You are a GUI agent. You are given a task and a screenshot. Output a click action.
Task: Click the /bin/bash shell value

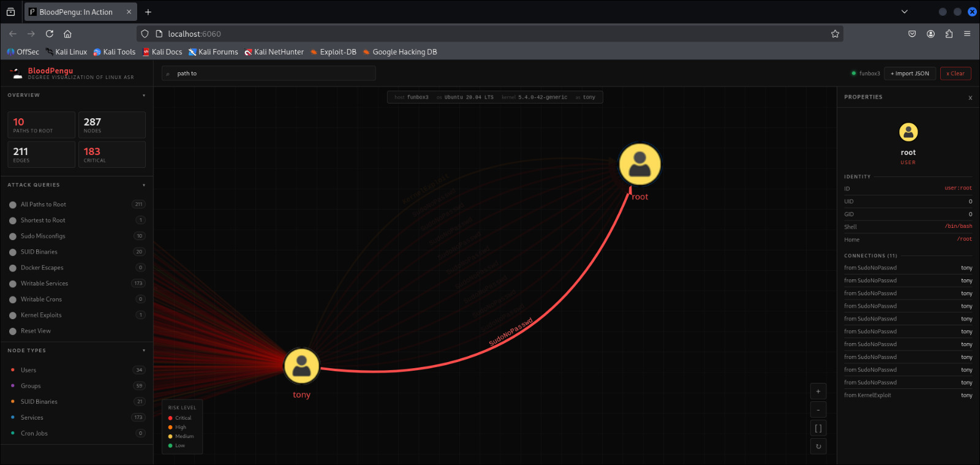(959, 227)
